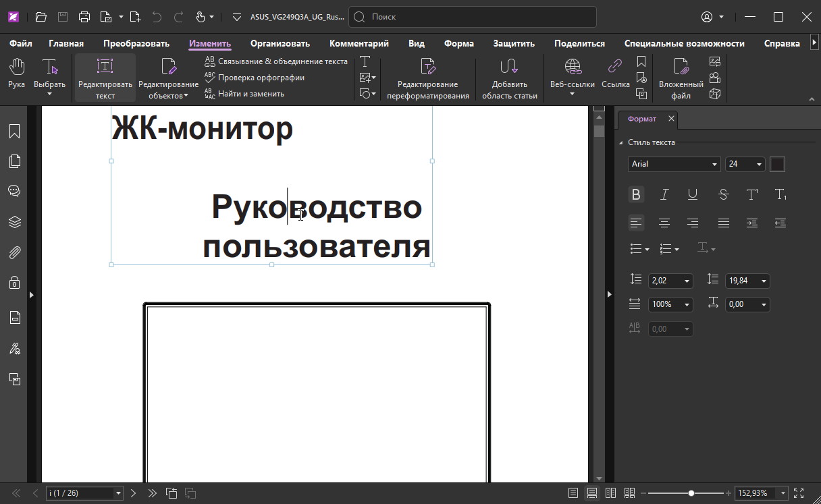Collapse the Стиль текста section
Image resolution: width=821 pixels, height=504 pixels.
click(x=621, y=142)
